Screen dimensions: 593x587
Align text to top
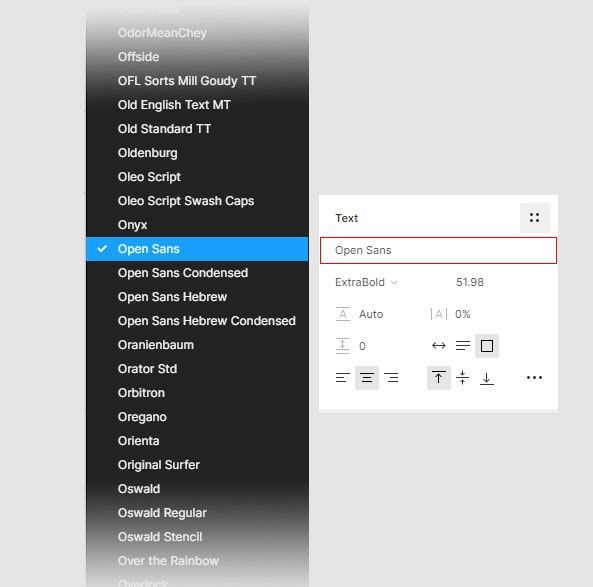[439, 377]
